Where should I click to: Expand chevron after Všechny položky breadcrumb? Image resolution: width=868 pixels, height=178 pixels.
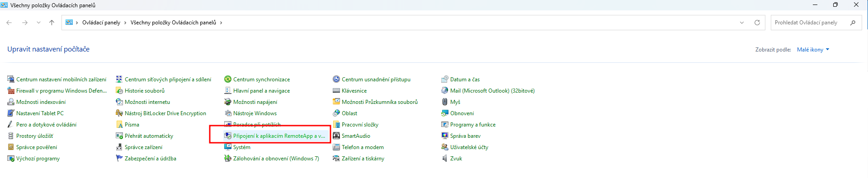[221, 23]
